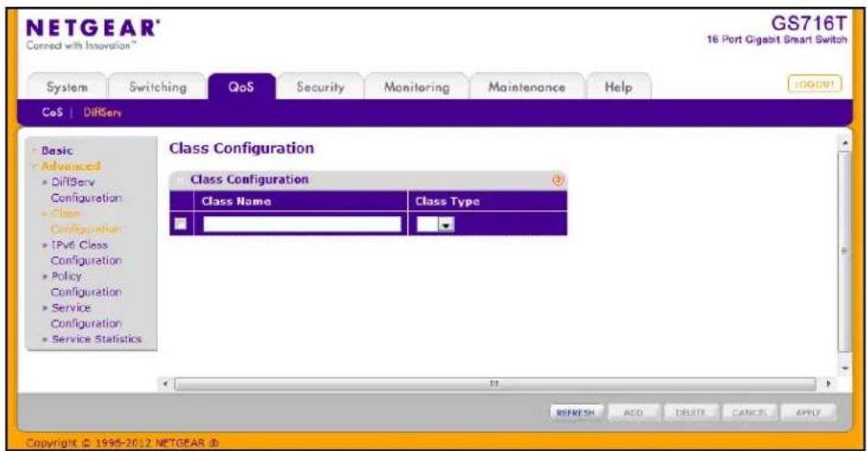
Task: Click the horizontal scrollbar thumb
Action: click(x=495, y=384)
